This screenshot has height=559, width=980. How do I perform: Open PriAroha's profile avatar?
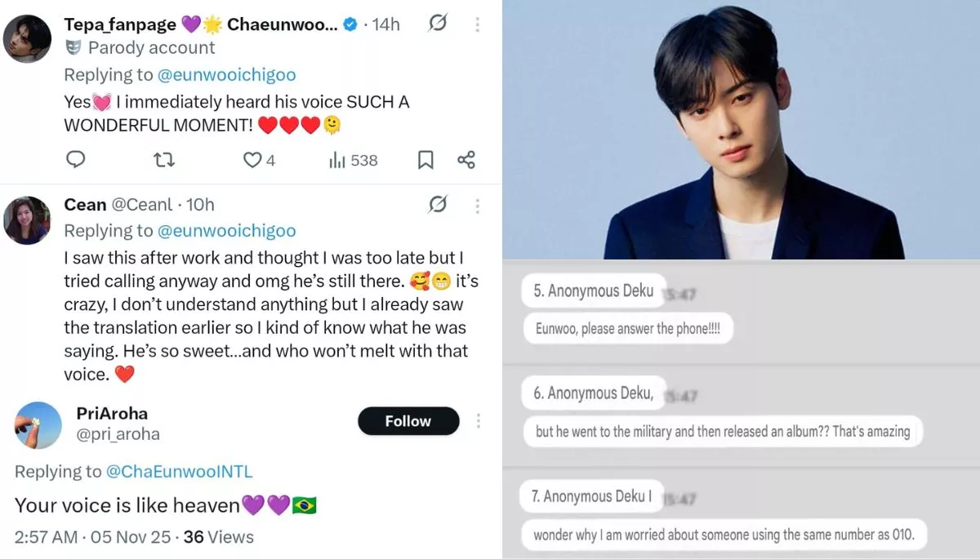pyautogui.click(x=38, y=425)
